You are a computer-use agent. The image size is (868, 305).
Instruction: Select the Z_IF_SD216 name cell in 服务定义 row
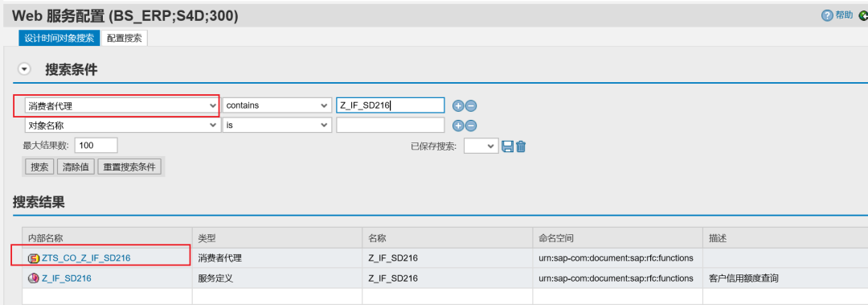tap(448, 278)
